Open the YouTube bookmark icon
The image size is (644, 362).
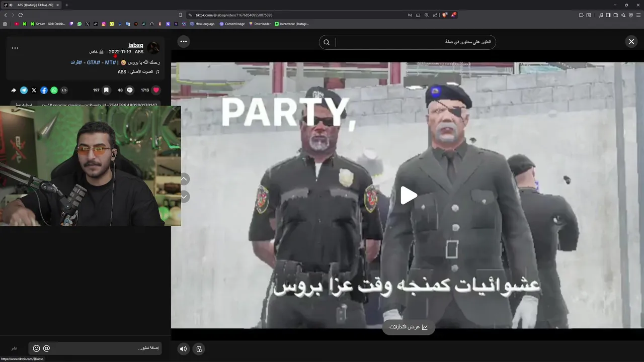tap(17, 24)
